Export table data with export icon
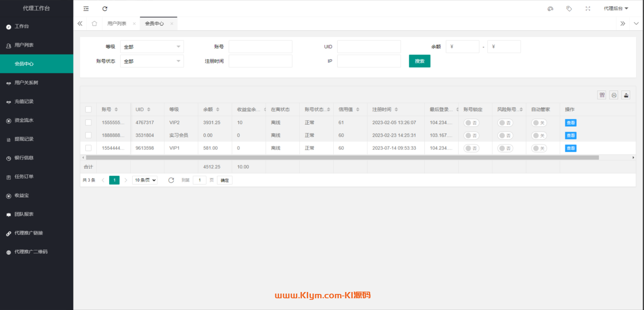This screenshot has height=310, width=644. pos(626,95)
